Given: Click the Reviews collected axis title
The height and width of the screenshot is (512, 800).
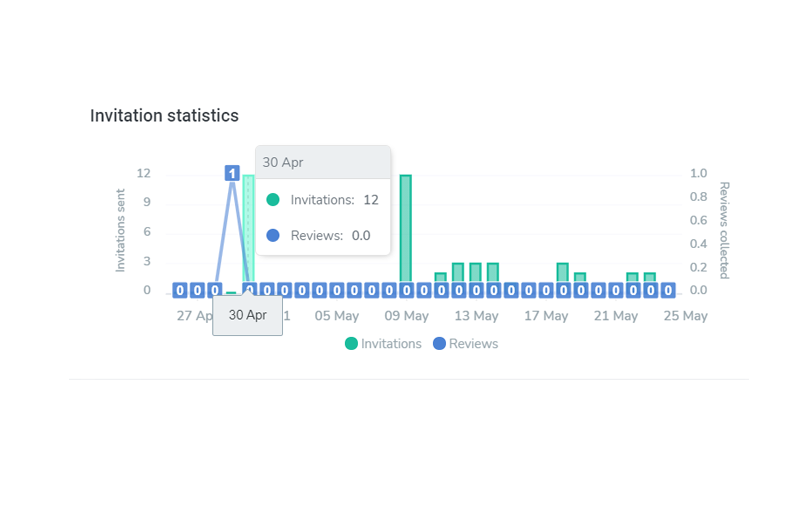Looking at the screenshot, I should [721, 231].
